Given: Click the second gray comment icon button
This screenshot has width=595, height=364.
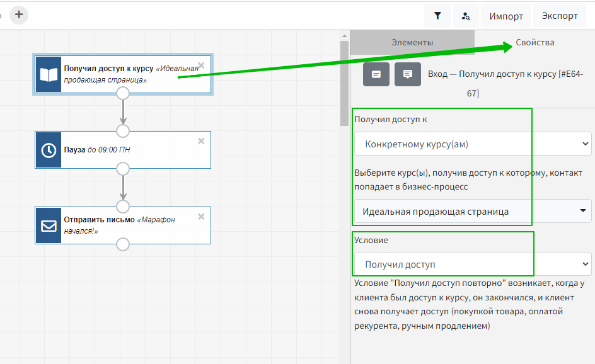Looking at the screenshot, I should 408,74.
